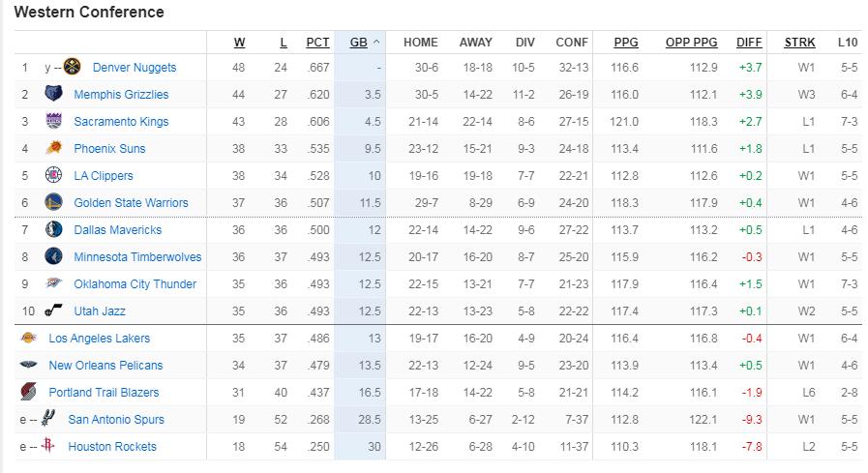
Task: Click the Portland Trail Blazers logo
Action: click(28, 393)
